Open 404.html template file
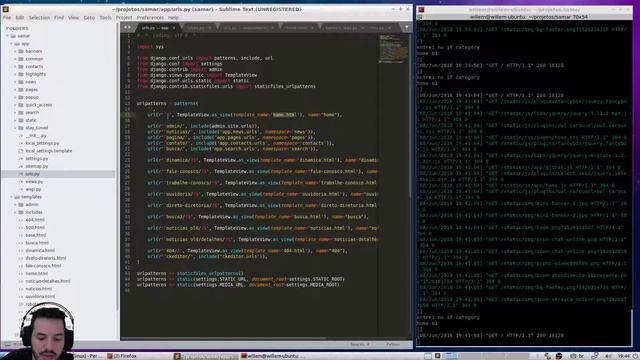 (35, 220)
